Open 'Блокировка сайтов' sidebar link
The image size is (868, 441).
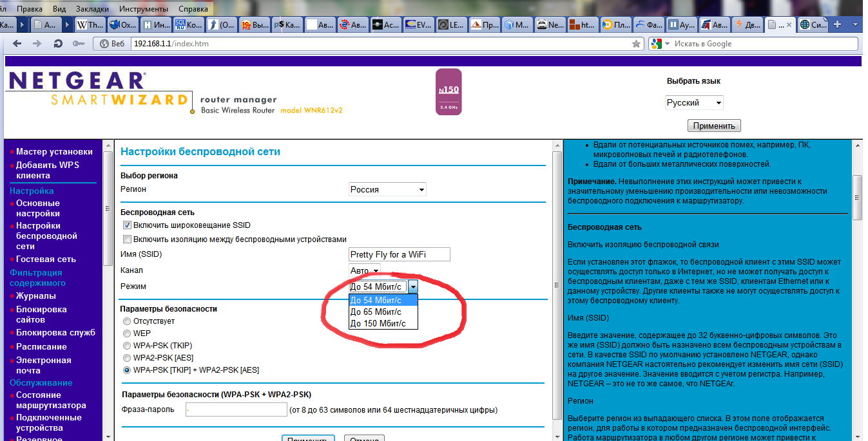[x=41, y=314]
